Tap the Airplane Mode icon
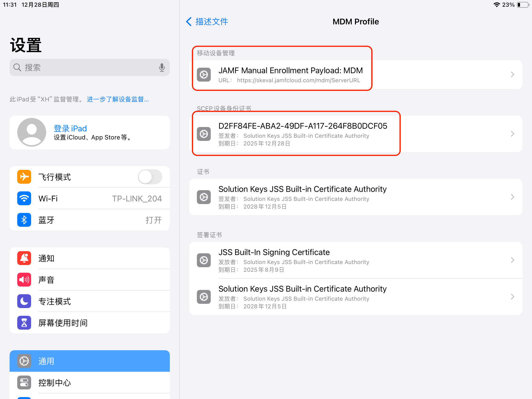 pos(24,177)
